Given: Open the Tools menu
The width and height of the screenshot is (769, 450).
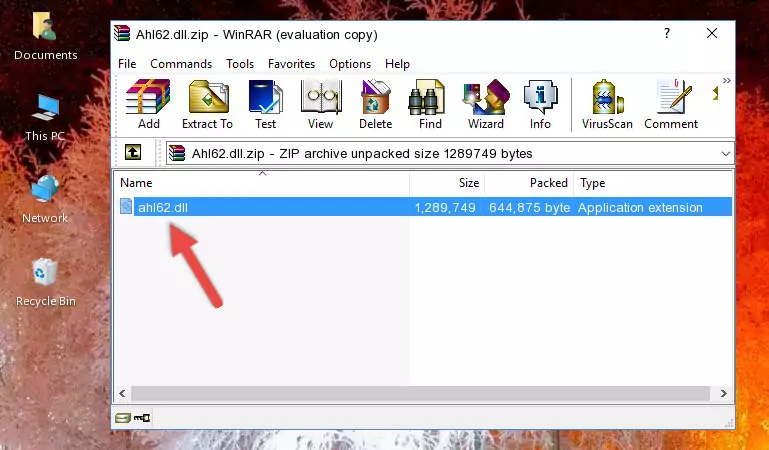Looking at the screenshot, I should 240,64.
